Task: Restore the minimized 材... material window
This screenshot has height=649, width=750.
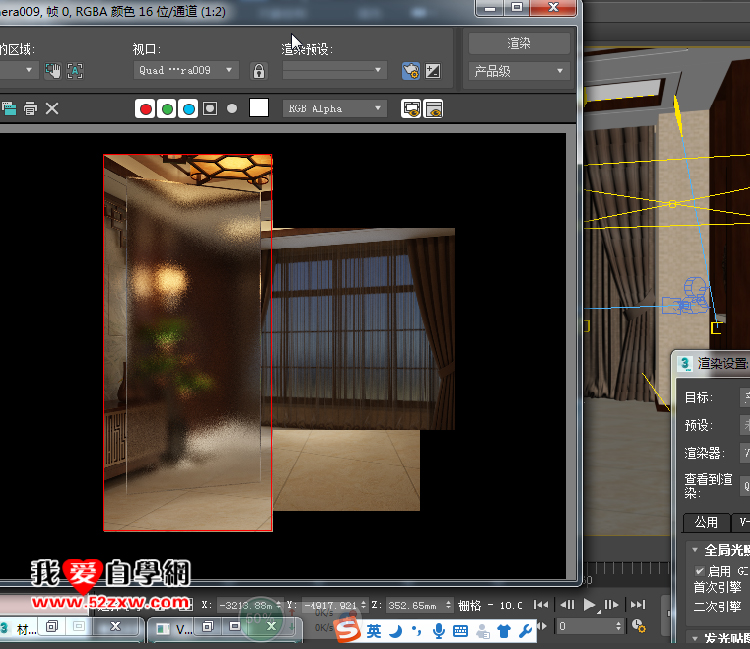Action: (52, 627)
